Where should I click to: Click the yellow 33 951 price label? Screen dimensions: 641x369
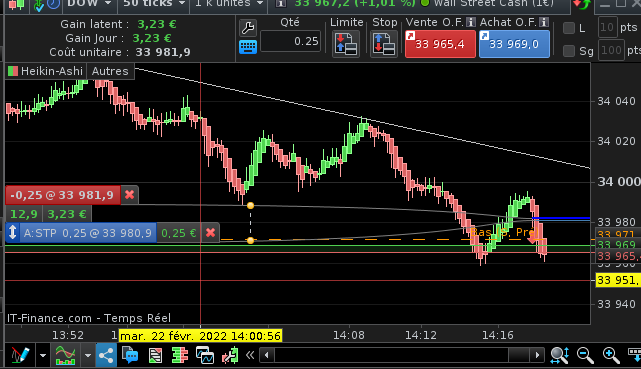[x=618, y=280]
